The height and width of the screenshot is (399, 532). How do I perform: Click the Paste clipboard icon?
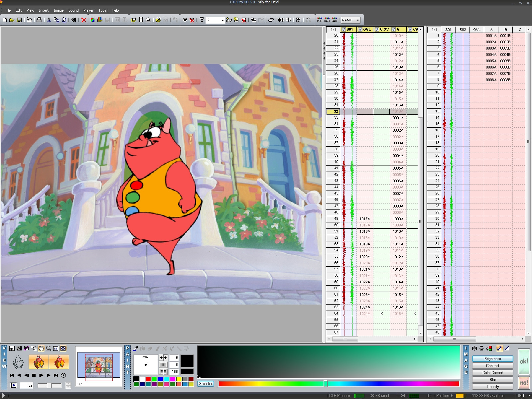pos(64,20)
